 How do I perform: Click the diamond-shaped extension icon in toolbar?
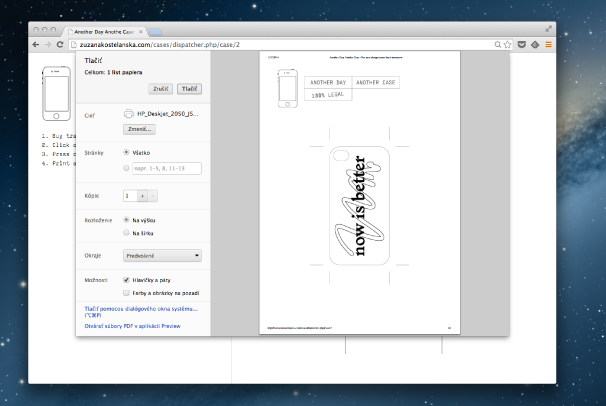click(x=534, y=45)
